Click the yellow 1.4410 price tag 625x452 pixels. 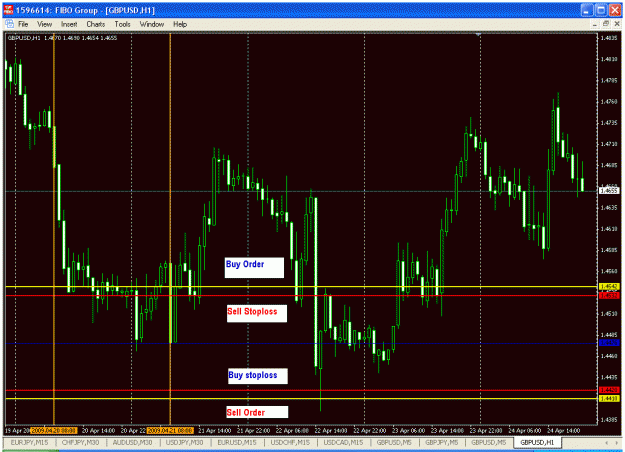(609, 398)
